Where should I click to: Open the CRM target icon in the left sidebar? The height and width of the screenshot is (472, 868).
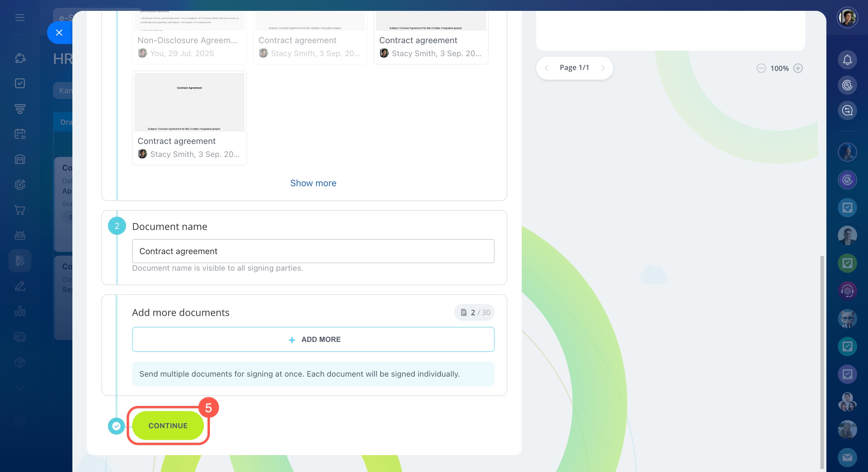(x=20, y=184)
